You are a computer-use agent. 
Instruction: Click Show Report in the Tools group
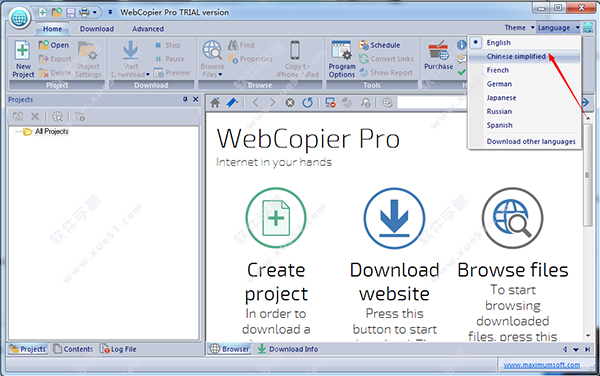click(x=386, y=73)
